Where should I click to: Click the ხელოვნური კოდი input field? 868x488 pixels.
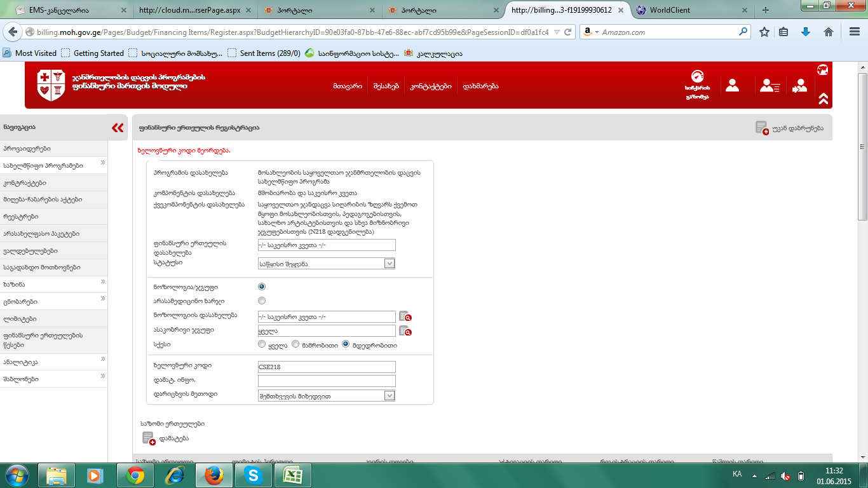coord(327,367)
